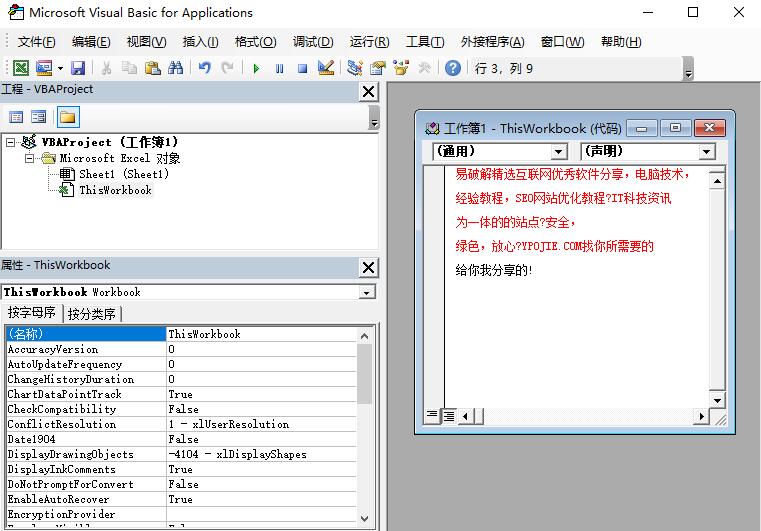Open the (通用) object dropdown in code window
This screenshot has height=531, width=761.
click(559, 152)
